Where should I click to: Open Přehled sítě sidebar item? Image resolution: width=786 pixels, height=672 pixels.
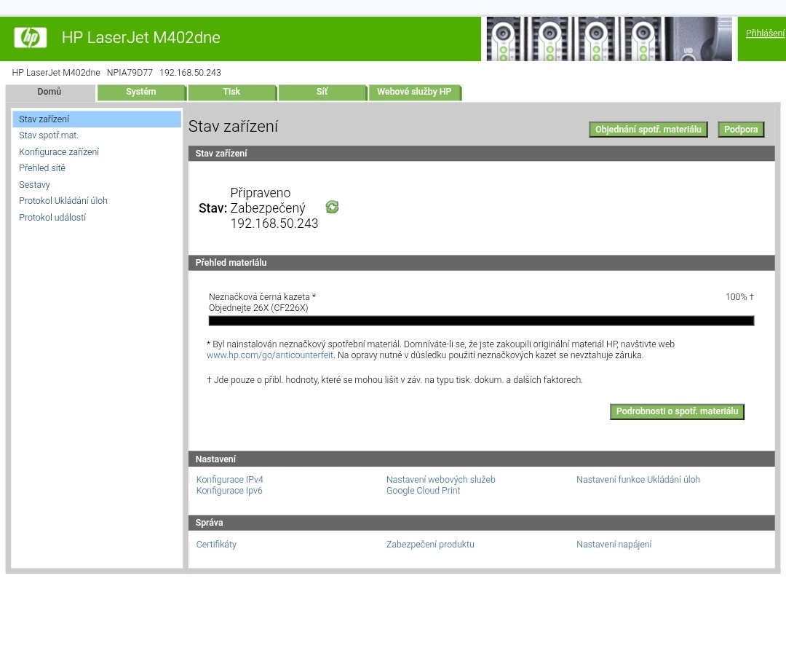coord(42,168)
